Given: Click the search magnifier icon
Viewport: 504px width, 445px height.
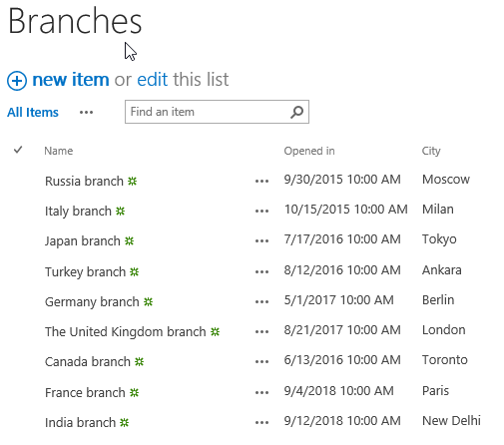Looking at the screenshot, I should pos(296,112).
